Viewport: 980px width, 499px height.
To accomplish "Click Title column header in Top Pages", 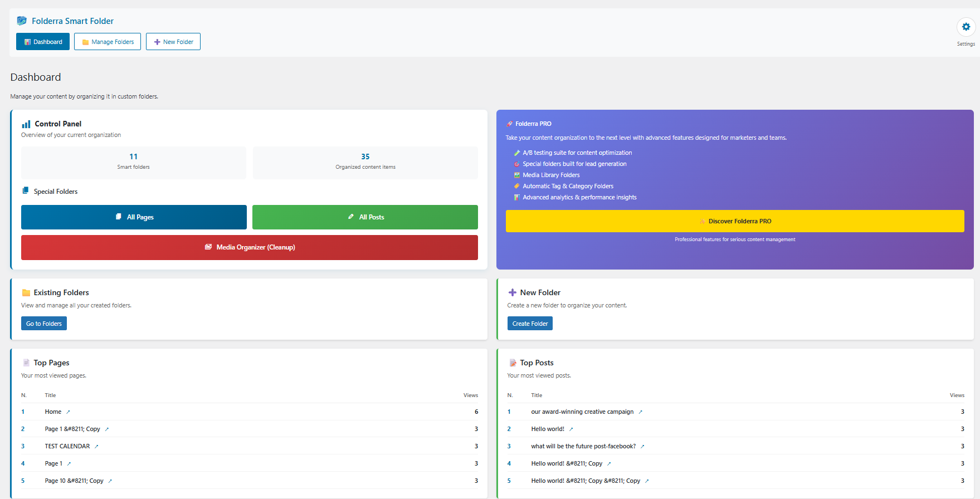I will [x=50, y=395].
